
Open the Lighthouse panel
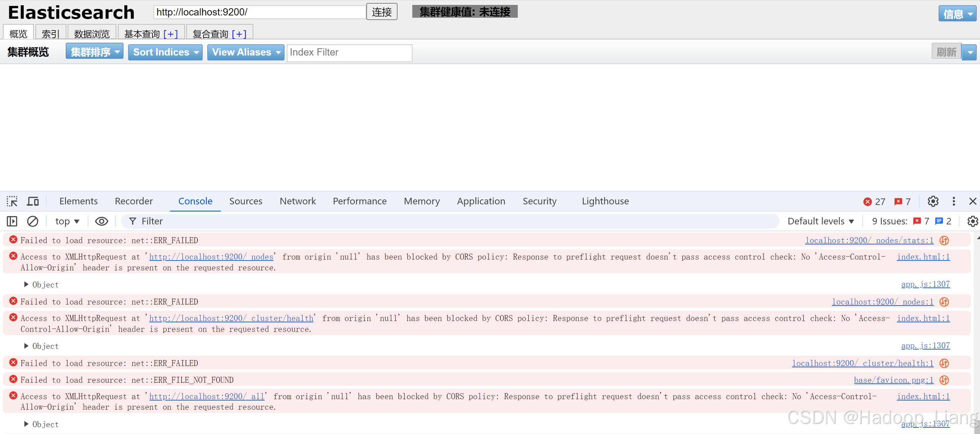pyautogui.click(x=605, y=201)
